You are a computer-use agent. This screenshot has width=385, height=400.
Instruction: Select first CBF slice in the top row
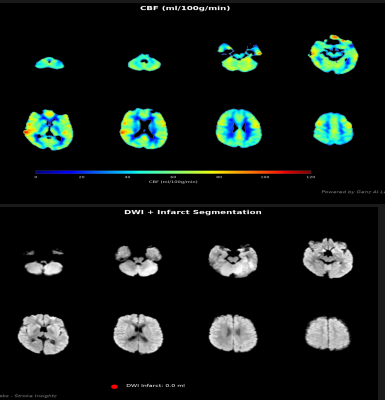tap(49, 63)
